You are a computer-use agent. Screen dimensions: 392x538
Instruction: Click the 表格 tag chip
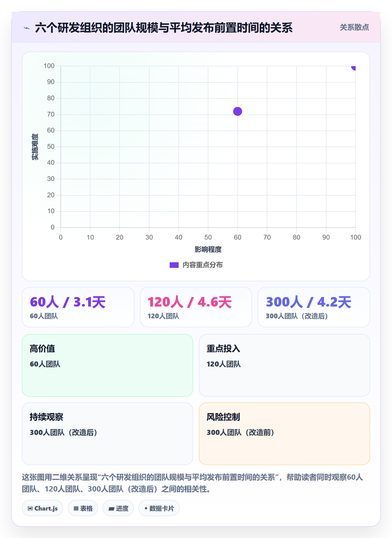coord(83,508)
